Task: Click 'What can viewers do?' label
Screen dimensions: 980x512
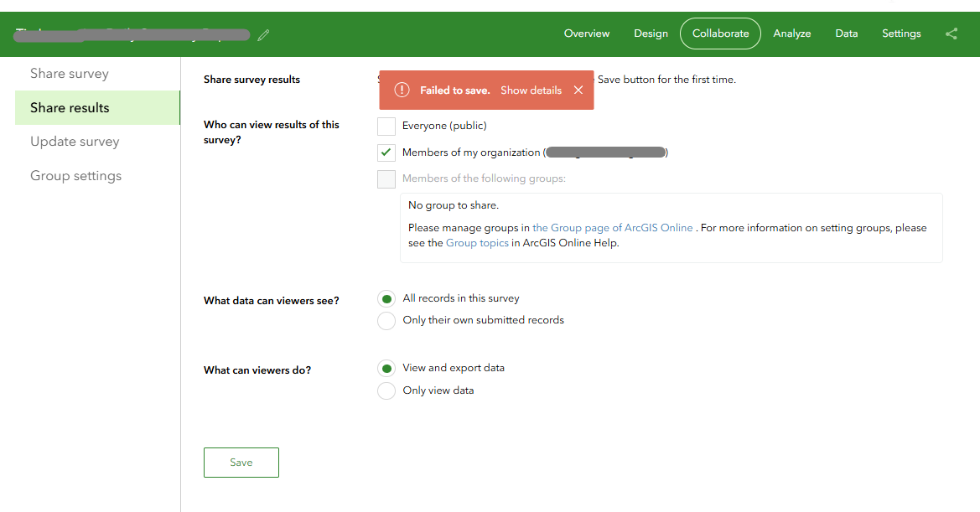Action: (x=257, y=370)
